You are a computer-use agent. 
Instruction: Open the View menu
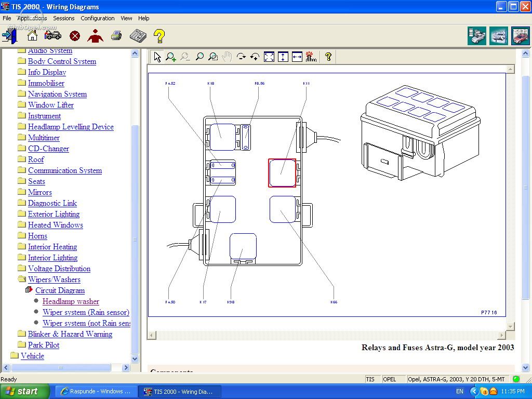[x=126, y=18]
